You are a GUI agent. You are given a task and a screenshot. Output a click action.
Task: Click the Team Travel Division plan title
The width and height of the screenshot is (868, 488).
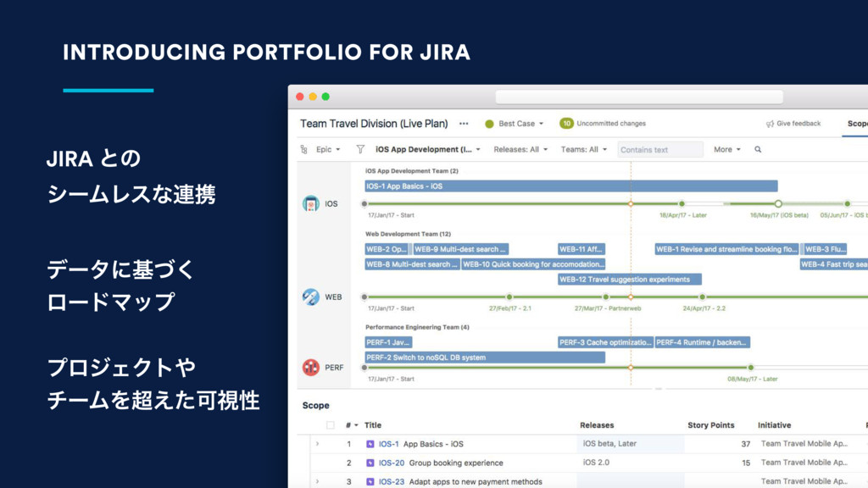coord(374,124)
